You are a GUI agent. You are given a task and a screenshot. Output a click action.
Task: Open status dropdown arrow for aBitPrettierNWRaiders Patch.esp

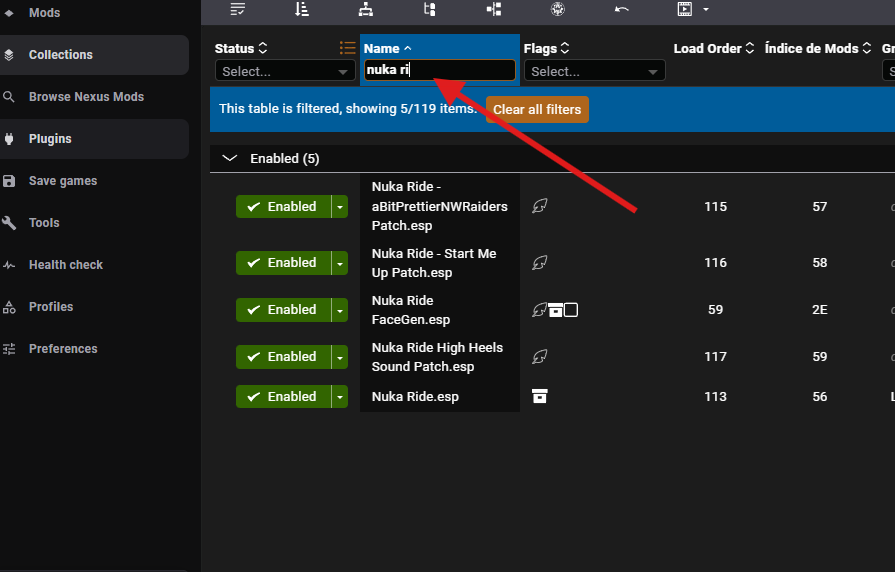click(x=340, y=207)
